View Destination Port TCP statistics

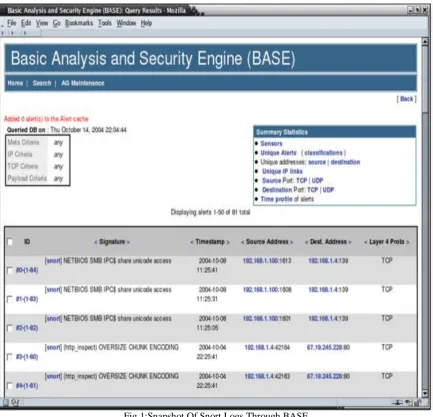(x=312, y=190)
